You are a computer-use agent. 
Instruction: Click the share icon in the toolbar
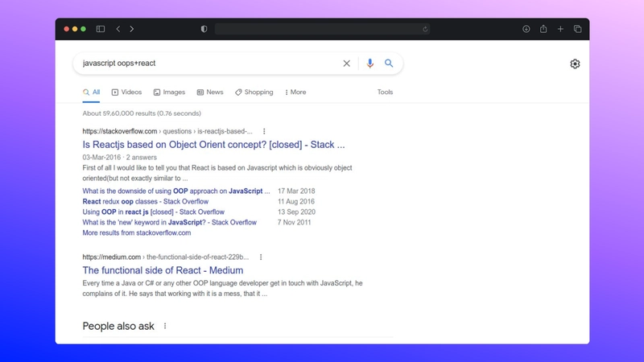[x=543, y=29]
